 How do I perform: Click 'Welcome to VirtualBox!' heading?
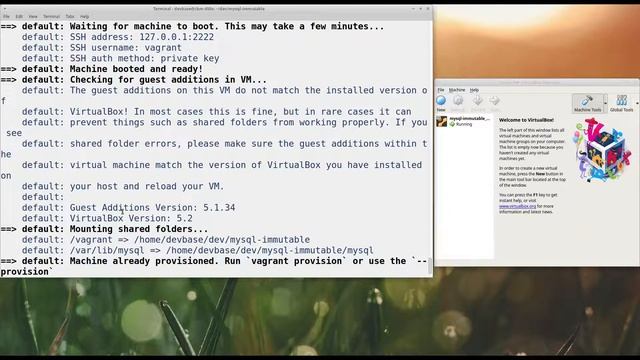[x=526, y=120]
